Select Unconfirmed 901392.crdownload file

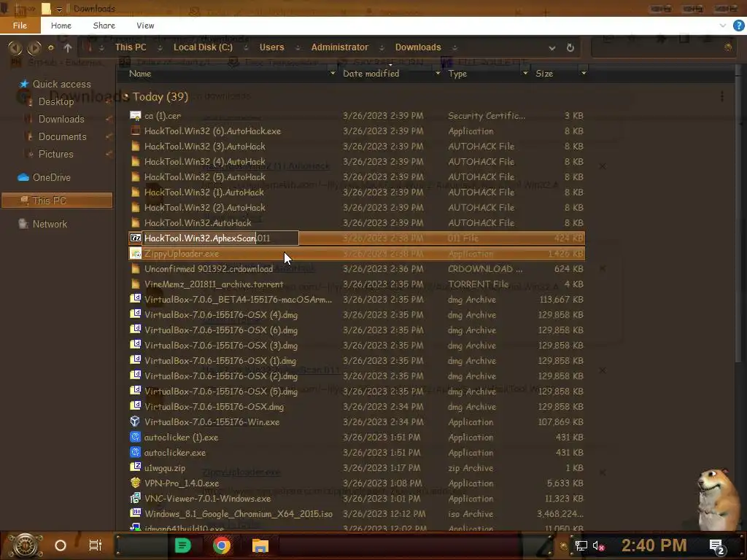pyautogui.click(x=209, y=269)
